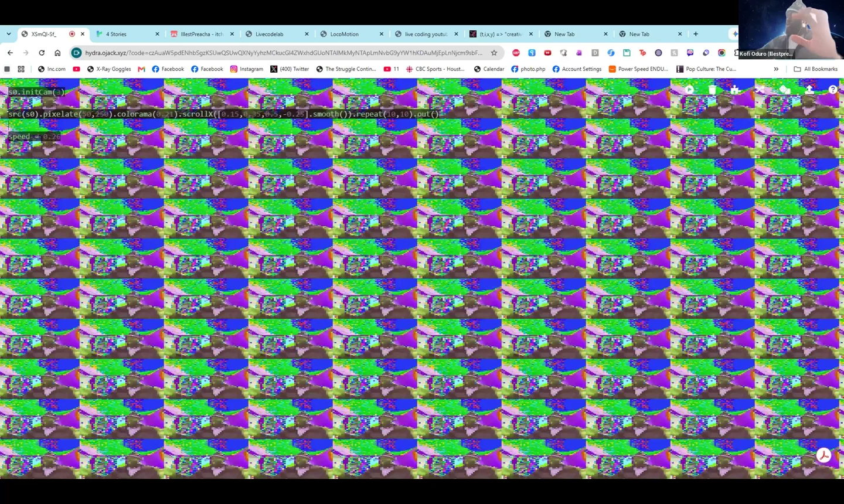Navigate back in browser history

click(10, 53)
